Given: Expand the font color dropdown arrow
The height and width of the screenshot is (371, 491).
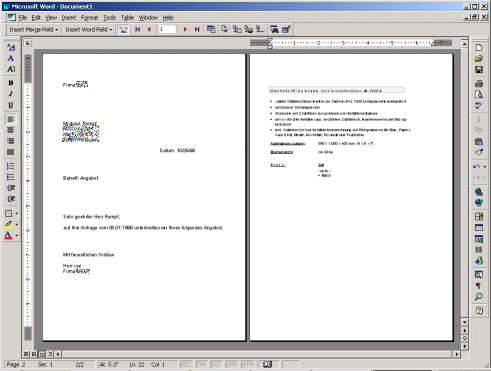Looking at the screenshot, I should point(17,236).
